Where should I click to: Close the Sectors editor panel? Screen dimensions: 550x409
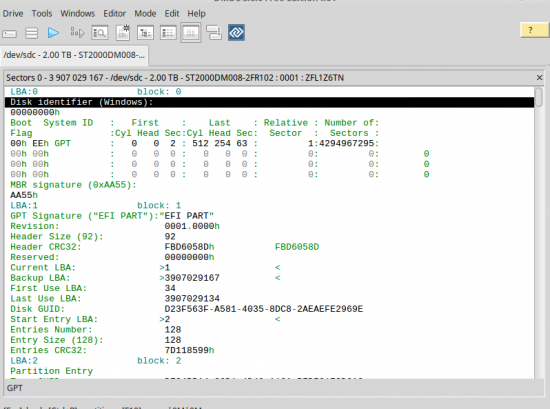click(x=539, y=78)
